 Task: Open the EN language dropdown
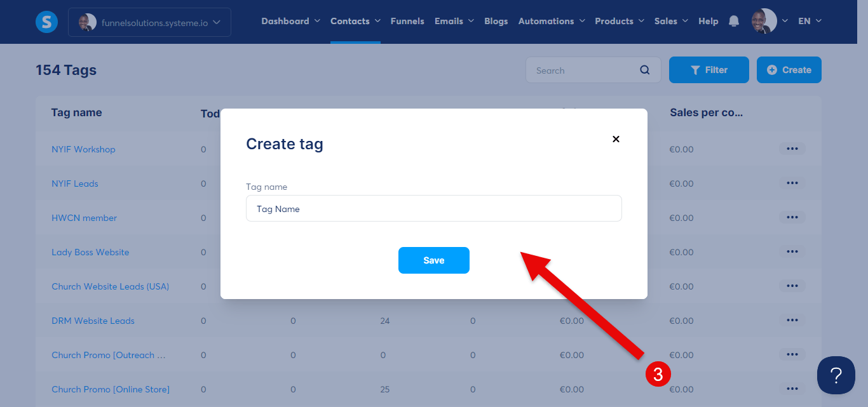[810, 21]
